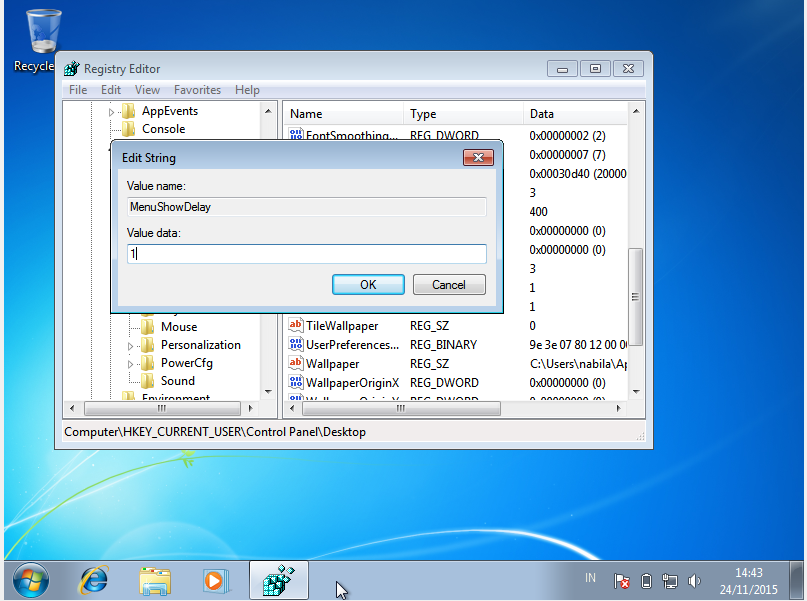Click the TileWallpaper string value icon
The image size is (807, 601).
tap(295, 325)
